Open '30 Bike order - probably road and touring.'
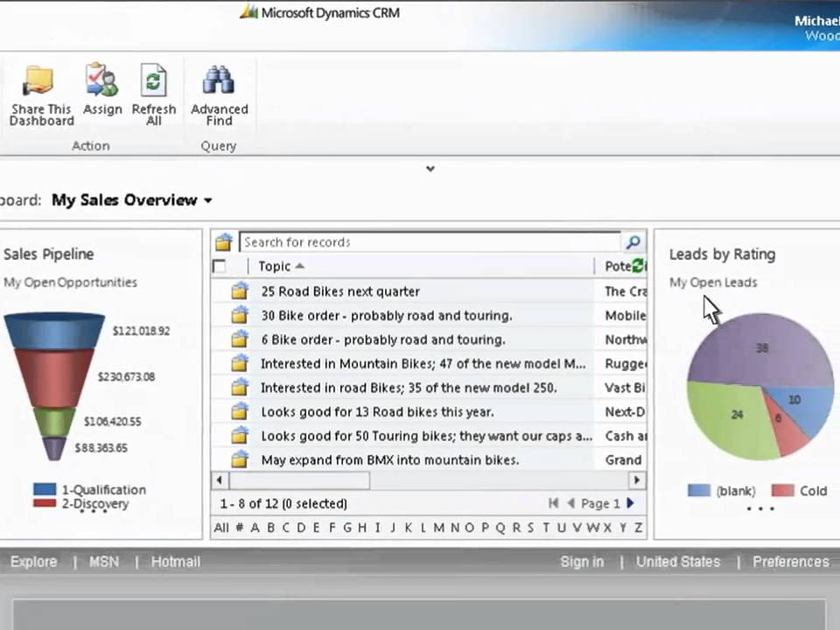 [386, 316]
